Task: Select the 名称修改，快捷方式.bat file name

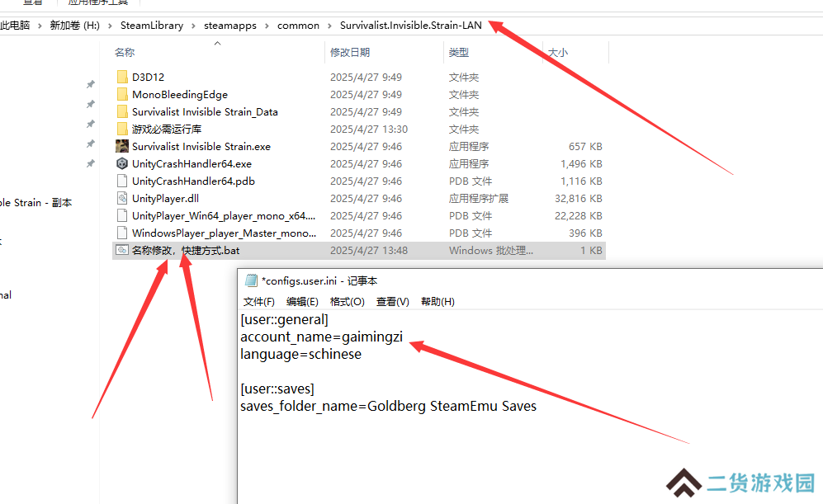Action: (186, 250)
